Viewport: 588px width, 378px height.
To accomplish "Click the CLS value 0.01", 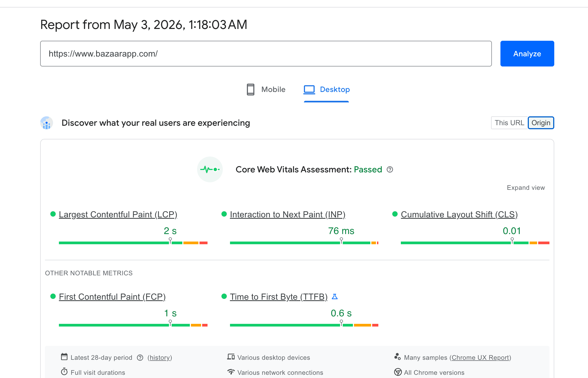I will coord(512,231).
